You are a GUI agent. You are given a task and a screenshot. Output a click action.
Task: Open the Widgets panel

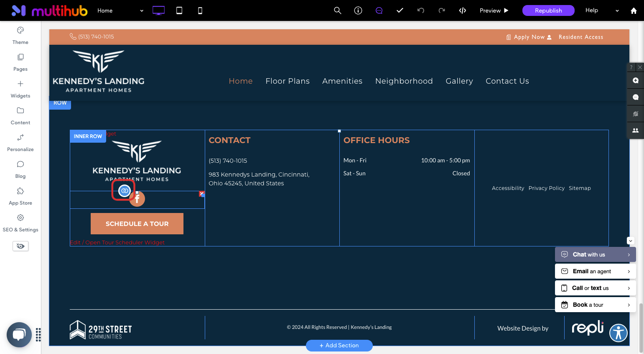coord(20,89)
